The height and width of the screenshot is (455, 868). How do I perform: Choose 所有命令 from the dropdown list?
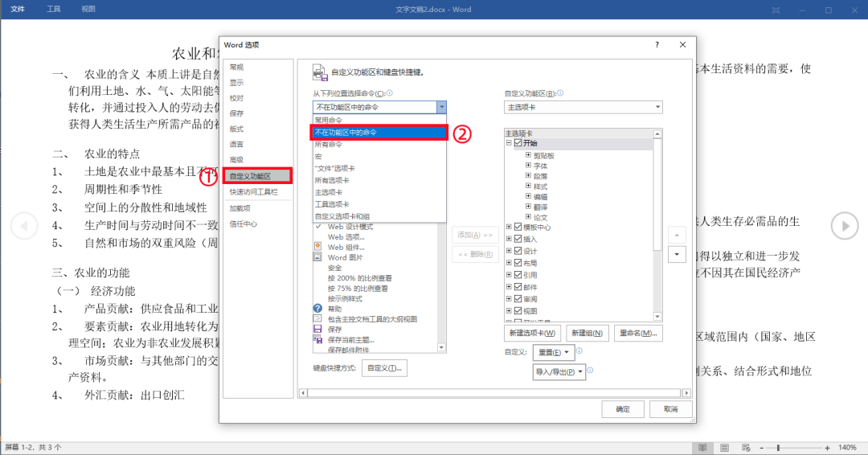coord(379,145)
